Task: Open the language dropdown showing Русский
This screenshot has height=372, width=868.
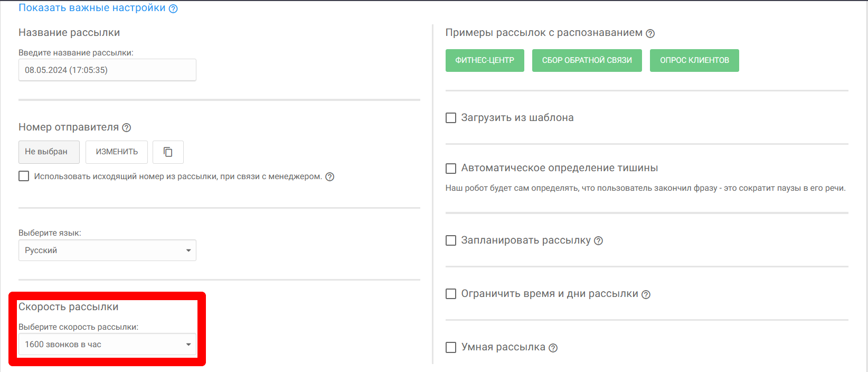Action: tap(107, 250)
